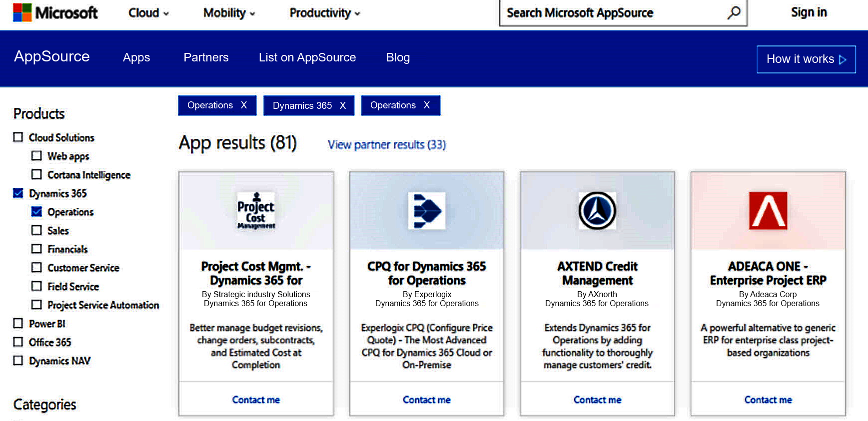Check the Customer Service checkbox
This screenshot has width=868, height=421.
pyautogui.click(x=36, y=267)
